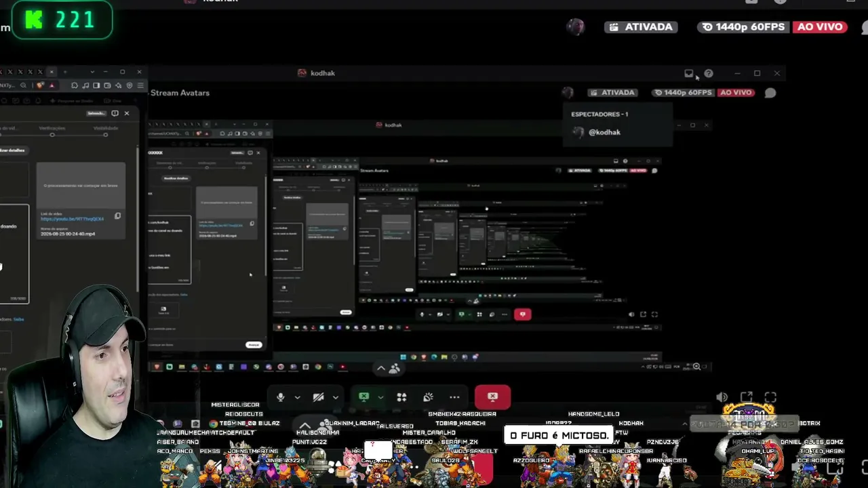Click the Brave shields lion icon

[x=40, y=85]
